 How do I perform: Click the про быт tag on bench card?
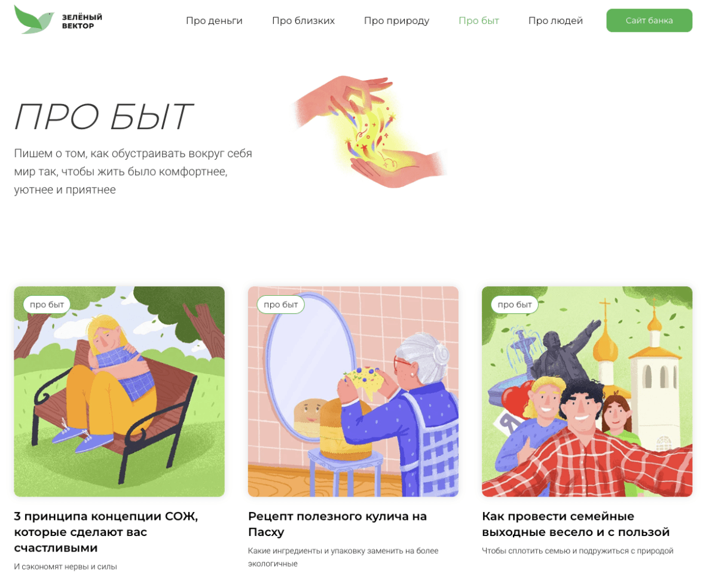[47, 304]
